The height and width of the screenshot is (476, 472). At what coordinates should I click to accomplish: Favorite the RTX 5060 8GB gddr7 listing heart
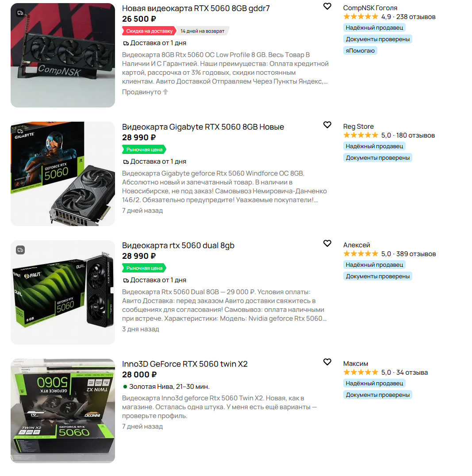327,6
